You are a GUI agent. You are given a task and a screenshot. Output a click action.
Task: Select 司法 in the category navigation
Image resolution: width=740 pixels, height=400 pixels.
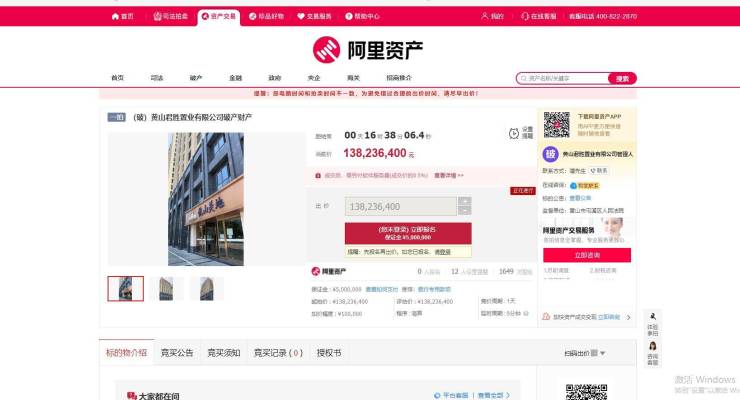(157, 78)
